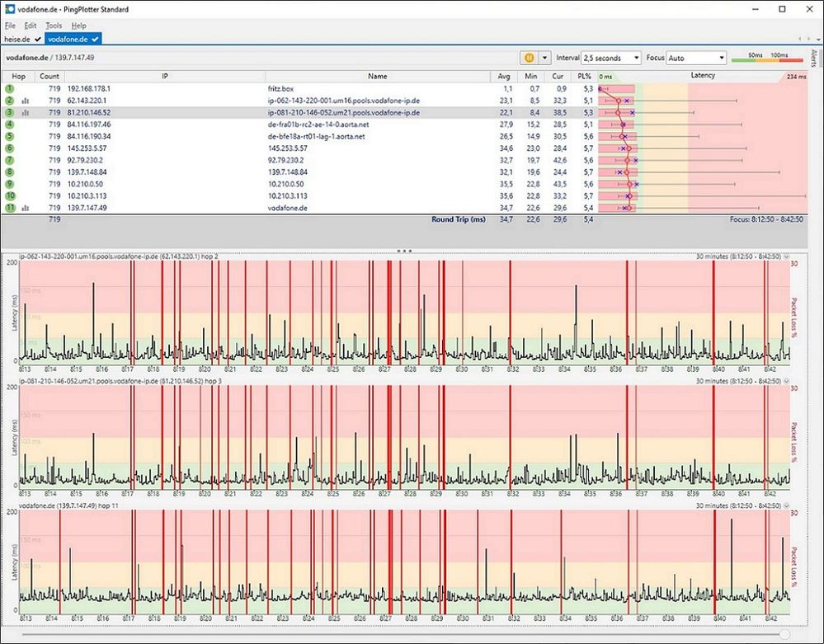This screenshot has height=644, width=824.
Task: Select IP 10.210.3.113 in the IP column
Action: 87,196
